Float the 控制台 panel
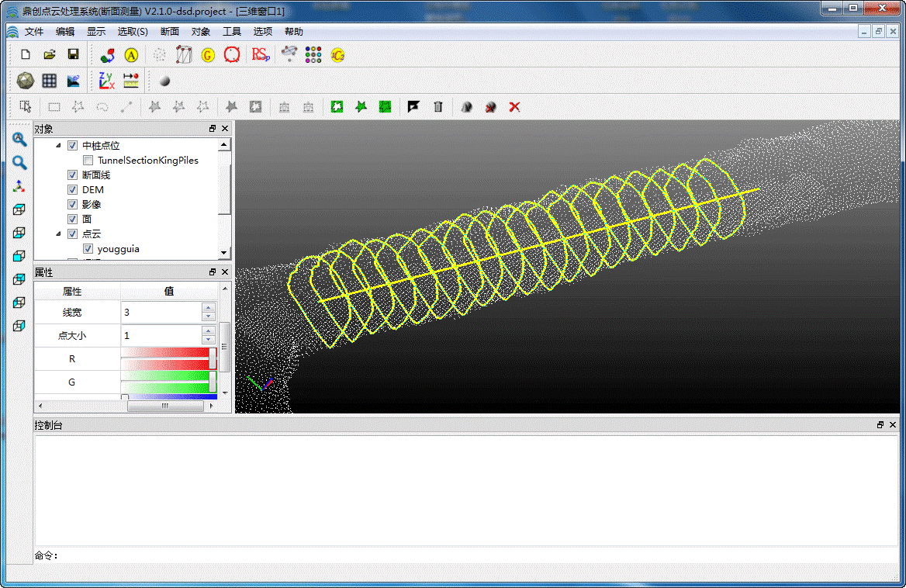 tap(880, 425)
